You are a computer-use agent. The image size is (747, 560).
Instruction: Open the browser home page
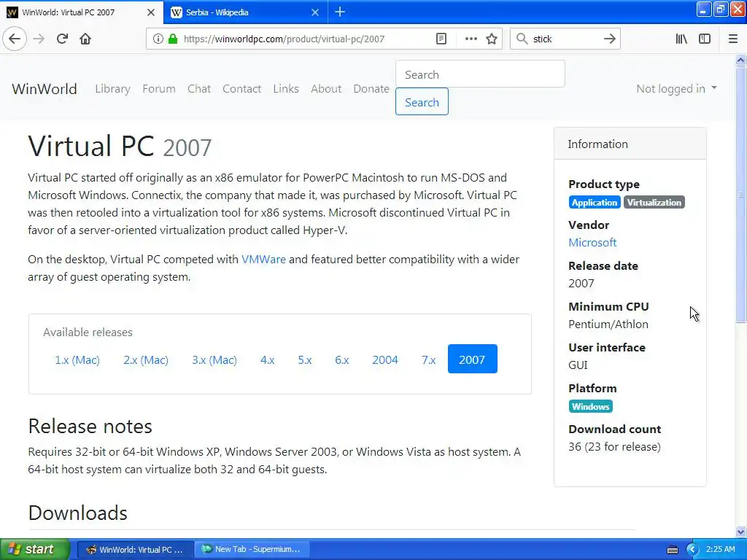[85, 39]
